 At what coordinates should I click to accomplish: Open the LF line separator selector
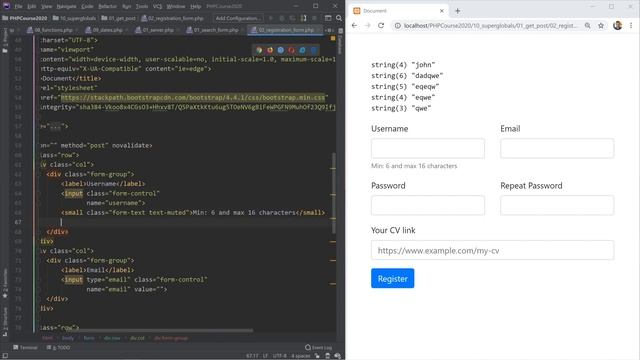pos(265,356)
